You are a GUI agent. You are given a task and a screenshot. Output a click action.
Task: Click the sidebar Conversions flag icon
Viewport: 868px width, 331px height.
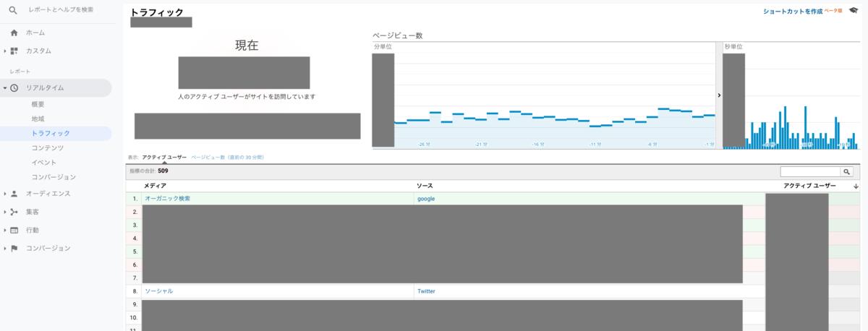14,248
